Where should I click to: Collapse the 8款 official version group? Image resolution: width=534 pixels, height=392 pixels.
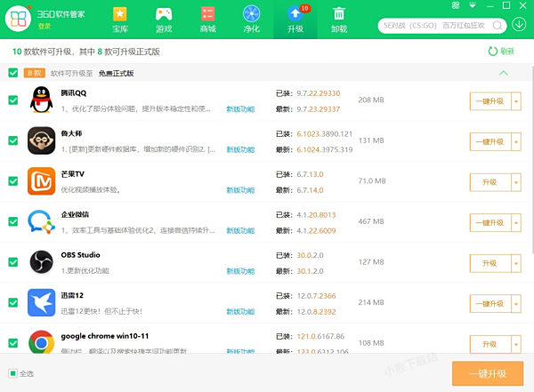point(504,73)
